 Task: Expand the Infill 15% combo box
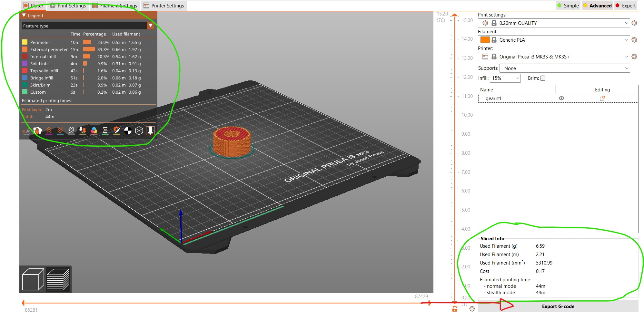[x=505, y=78]
